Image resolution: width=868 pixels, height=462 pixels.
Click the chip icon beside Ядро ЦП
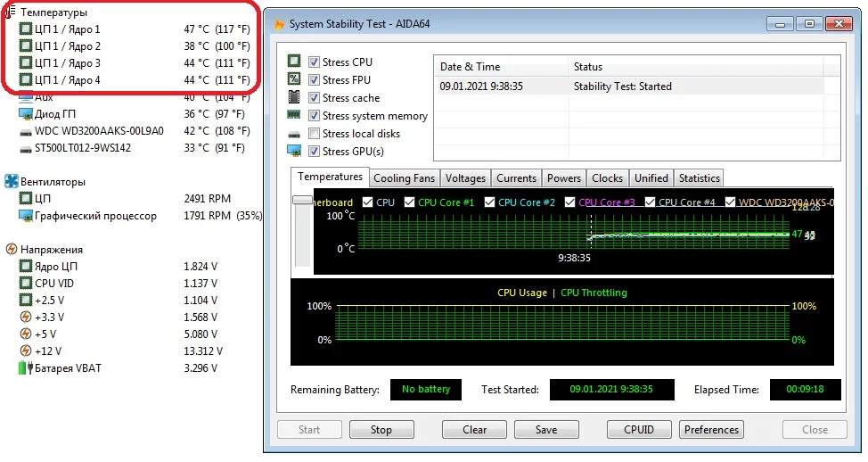click(x=26, y=266)
